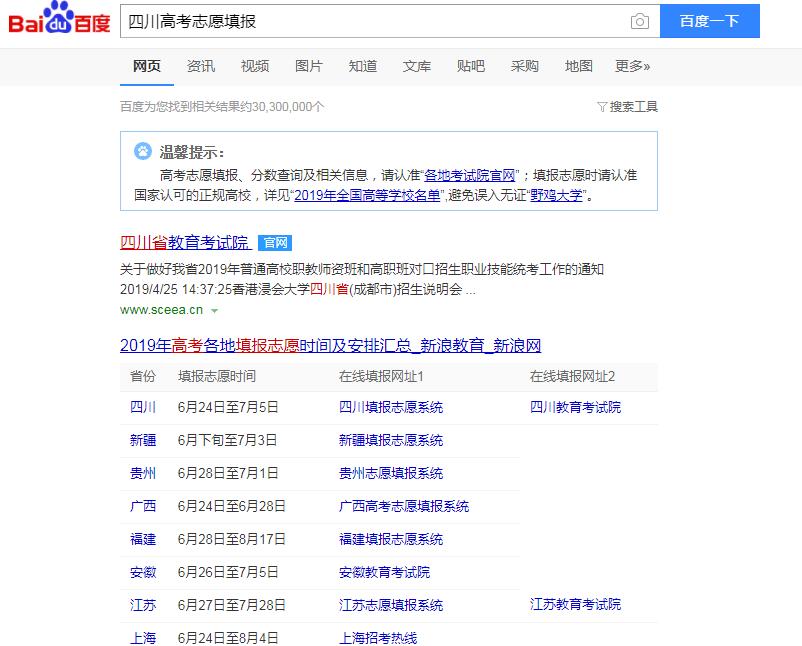This screenshot has height=646, width=802.
Task: Click the 在线填报网址1 column header
Action: [x=381, y=376]
